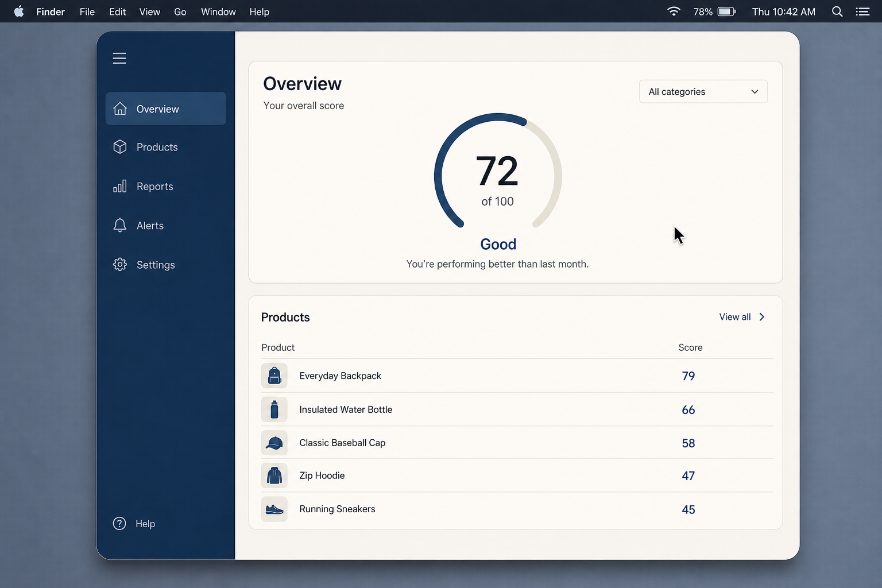This screenshot has height=588, width=882.
Task: Toggle the hamburger menu in sidebar
Action: click(119, 58)
